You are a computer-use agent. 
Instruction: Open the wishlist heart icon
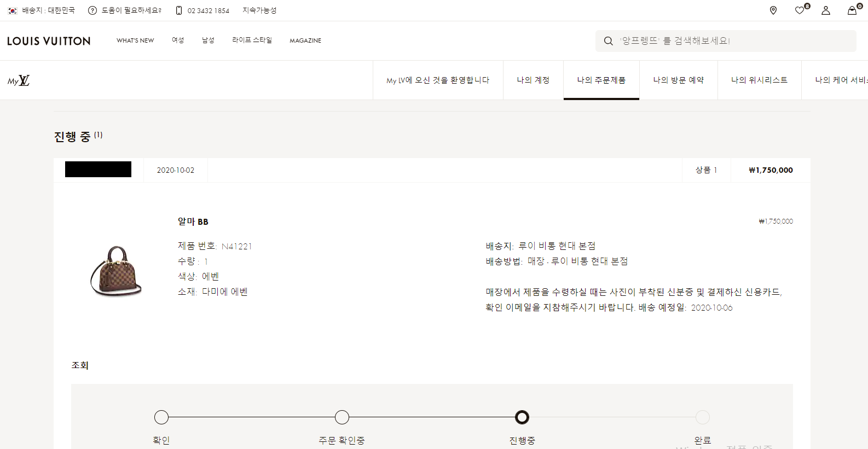(800, 10)
